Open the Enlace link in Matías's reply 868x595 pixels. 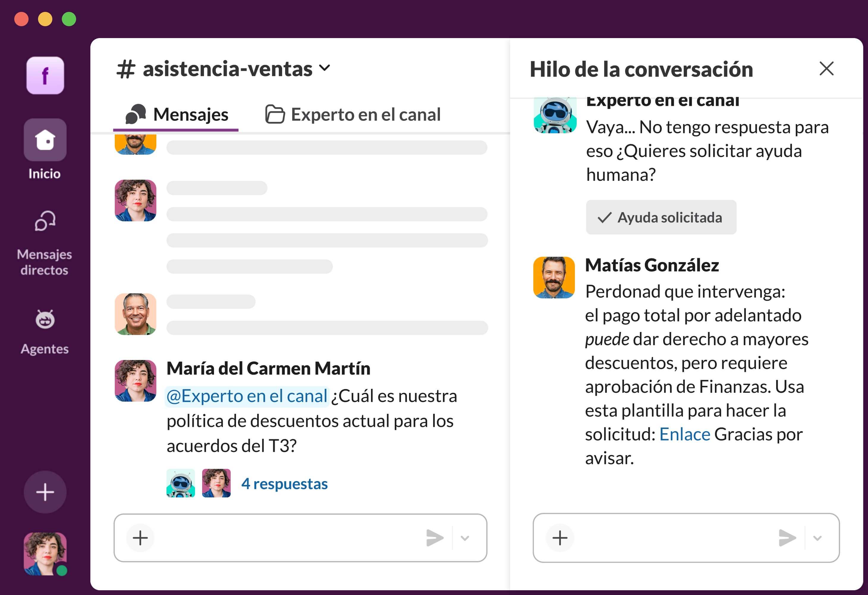pos(685,434)
